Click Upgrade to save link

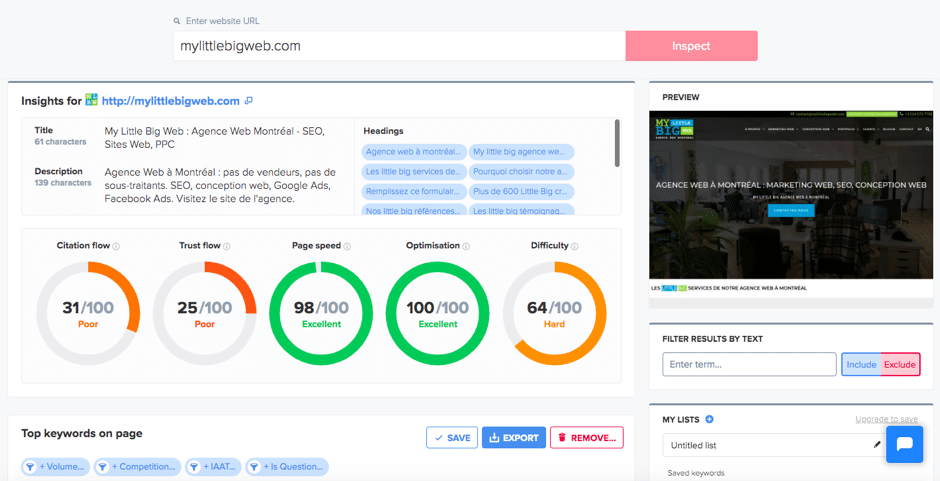(887, 419)
